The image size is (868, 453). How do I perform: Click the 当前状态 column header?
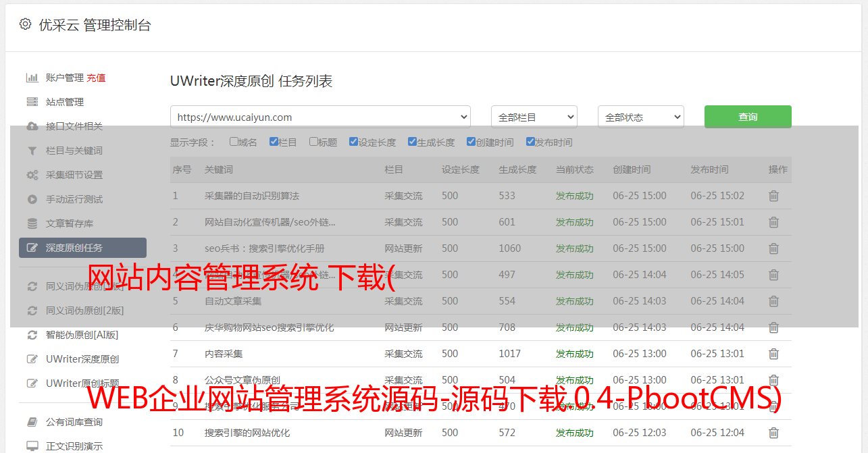(575, 169)
